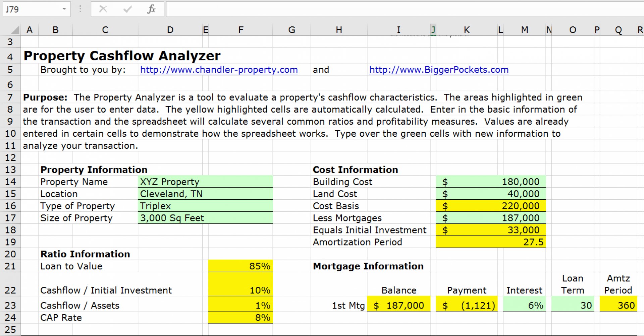
Task: Select column F header
Action: (x=240, y=30)
